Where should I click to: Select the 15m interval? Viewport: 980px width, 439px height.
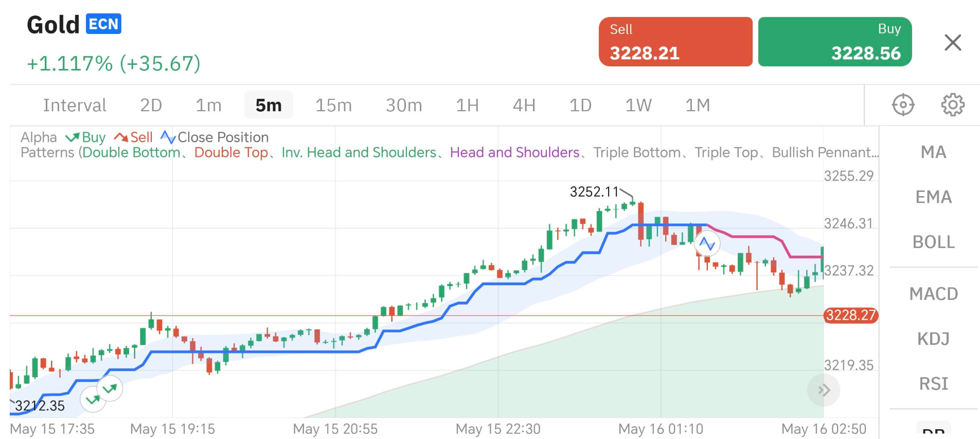coord(333,105)
